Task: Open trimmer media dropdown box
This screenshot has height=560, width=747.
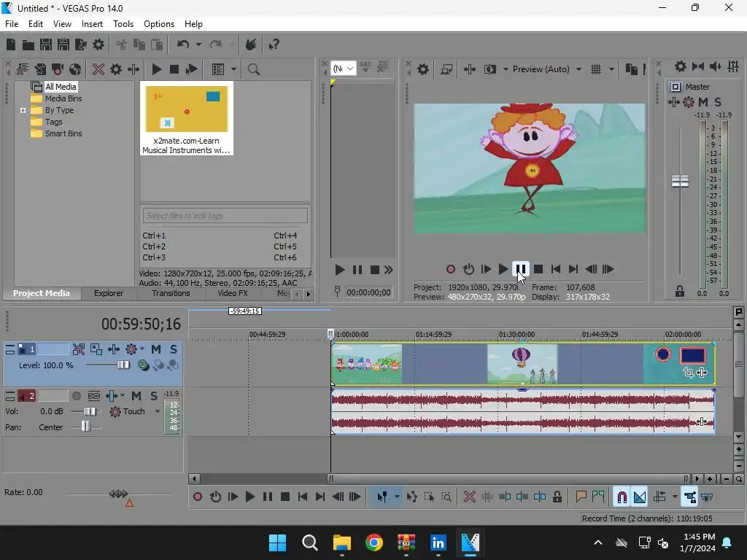Action: [344, 69]
